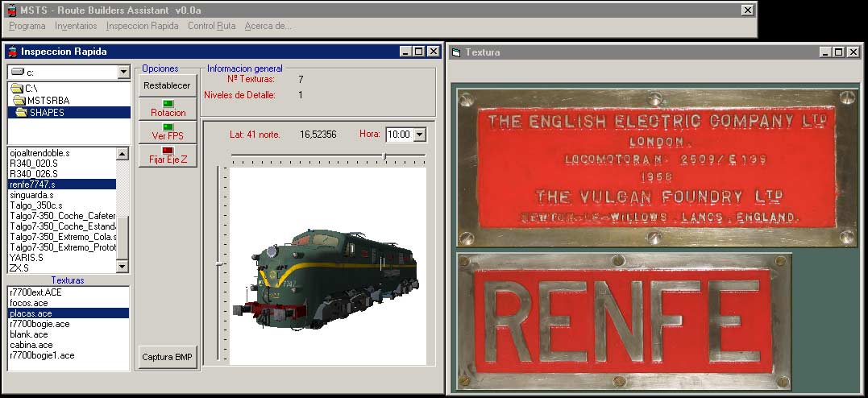
Task: Select the MSTSRBA folder icon
Action: tap(20, 100)
